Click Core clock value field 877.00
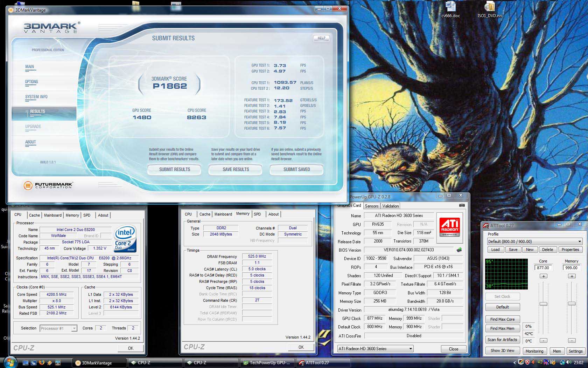The image size is (588, 368). click(x=543, y=267)
